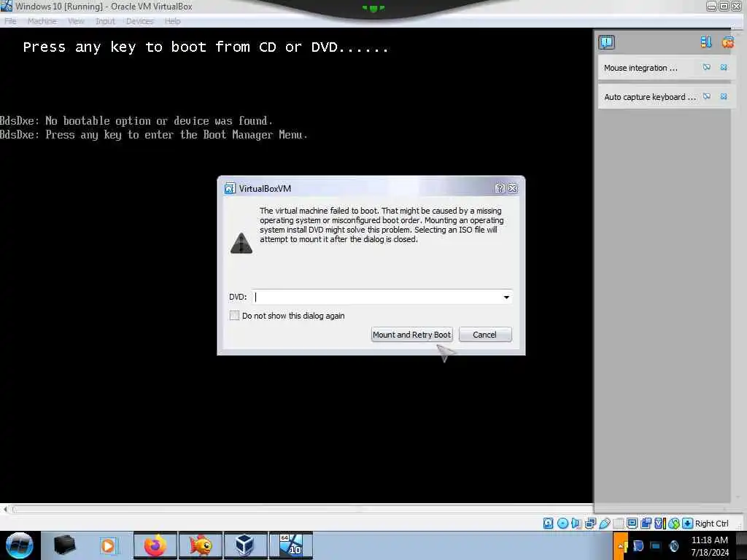747x560 pixels.
Task: Click the optical disk status icon
Action: 562,524
